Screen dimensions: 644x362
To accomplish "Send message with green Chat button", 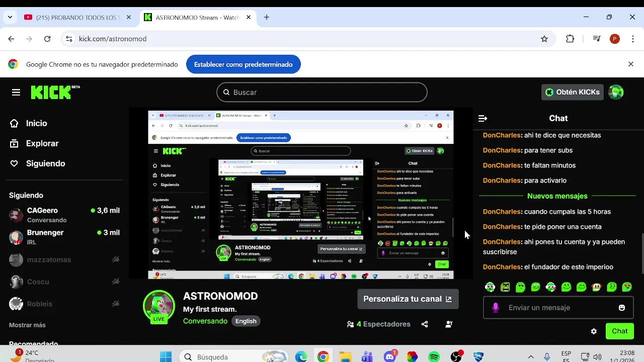I will 620,331.
